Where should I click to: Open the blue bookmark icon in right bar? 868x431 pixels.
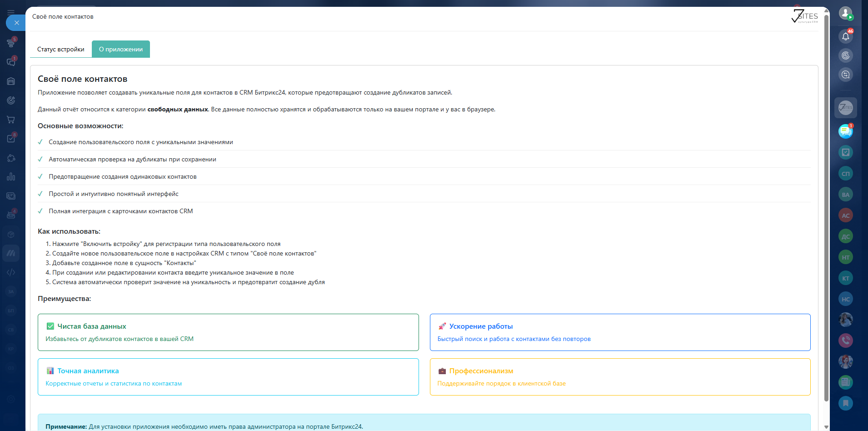click(x=846, y=403)
